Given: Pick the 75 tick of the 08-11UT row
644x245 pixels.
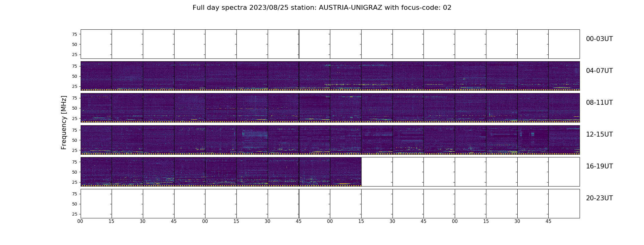Looking at the screenshot, I should click(x=75, y=98).
